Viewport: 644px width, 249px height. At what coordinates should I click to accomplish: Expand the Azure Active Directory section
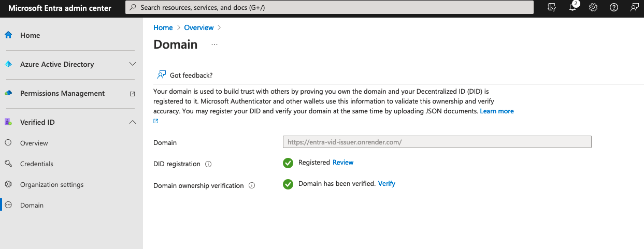[132, 64]
